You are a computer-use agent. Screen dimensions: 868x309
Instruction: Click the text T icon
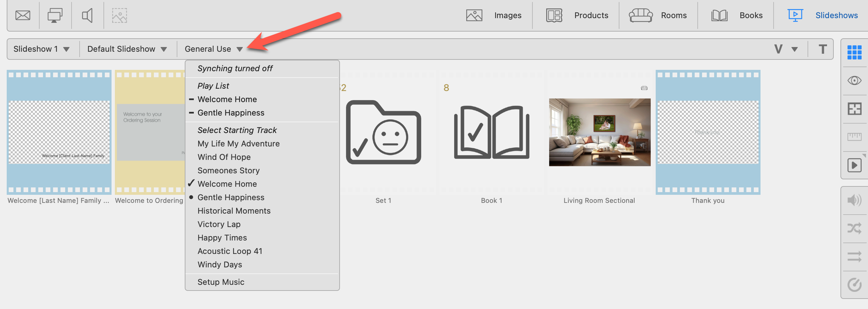tap(823, 49)
